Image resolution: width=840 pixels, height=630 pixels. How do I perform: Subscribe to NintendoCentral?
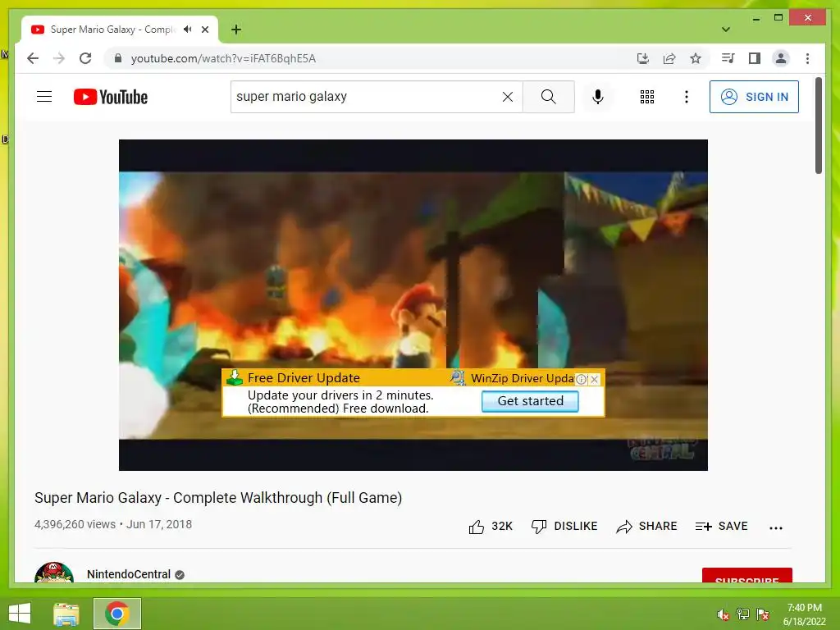(x=746, y=575)
